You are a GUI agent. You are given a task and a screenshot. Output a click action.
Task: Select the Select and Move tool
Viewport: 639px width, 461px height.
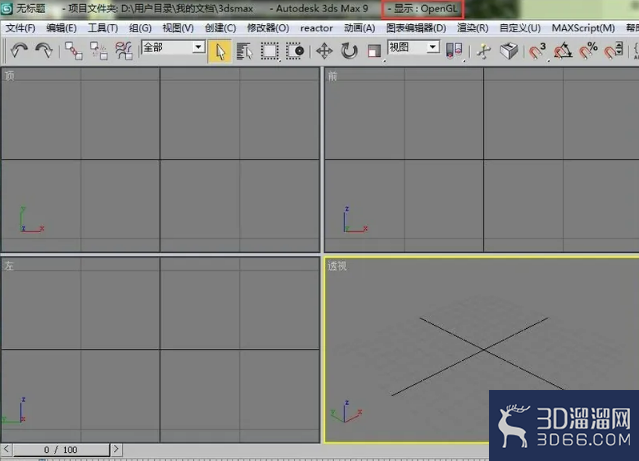(x=324, y=51)
